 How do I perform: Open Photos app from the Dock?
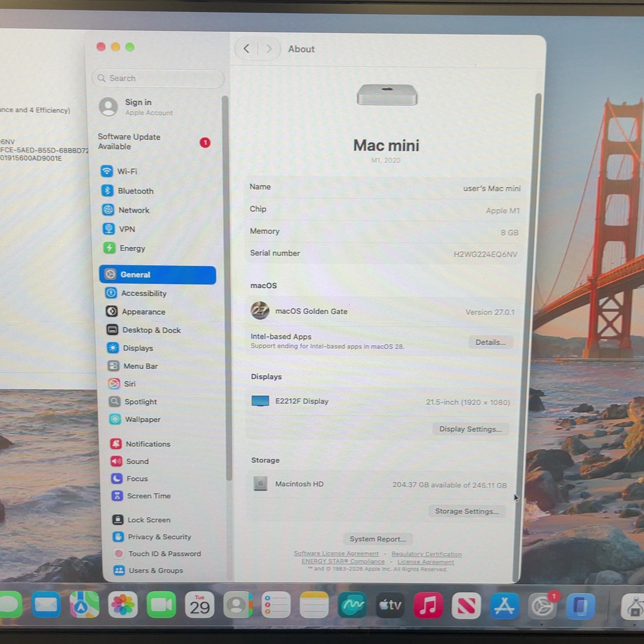tap(123, 605)
